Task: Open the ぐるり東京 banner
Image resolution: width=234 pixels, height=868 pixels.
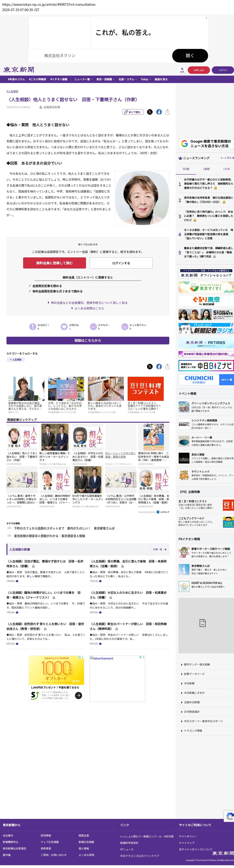Action: pos(206,301)
